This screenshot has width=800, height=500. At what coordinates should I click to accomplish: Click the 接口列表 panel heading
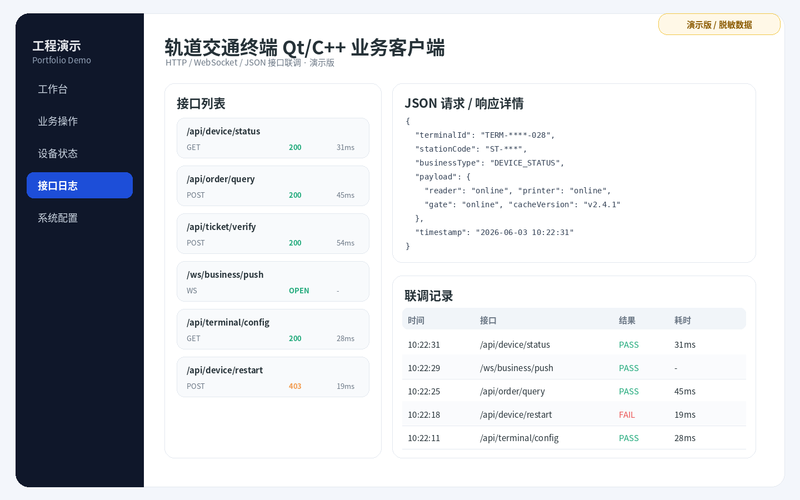click(201, 104)
